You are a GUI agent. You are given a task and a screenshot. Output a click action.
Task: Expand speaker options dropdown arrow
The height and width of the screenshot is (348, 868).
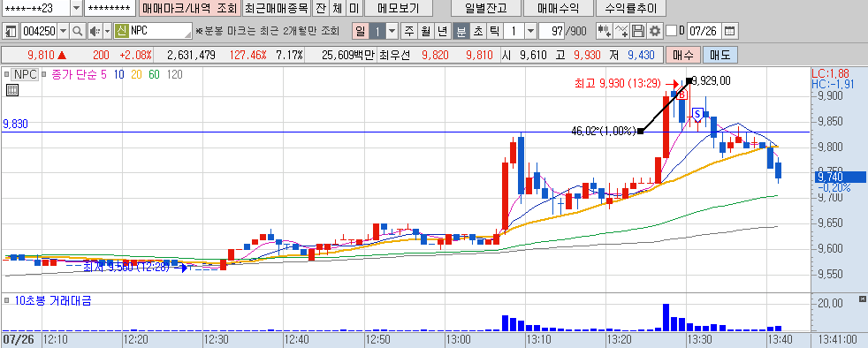click(x=108, y=31)
